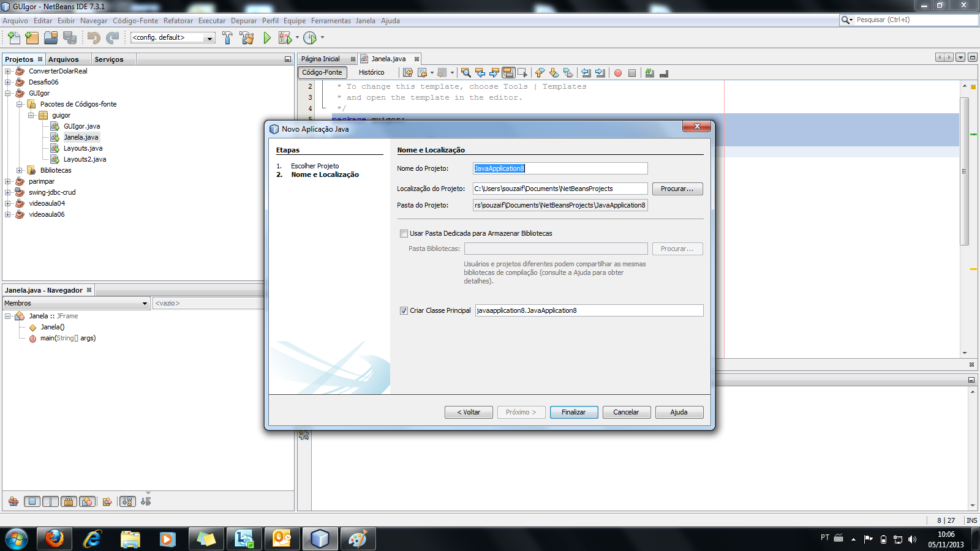
Task: Select the Clean and Build toolbar icon
Action: 247,37
